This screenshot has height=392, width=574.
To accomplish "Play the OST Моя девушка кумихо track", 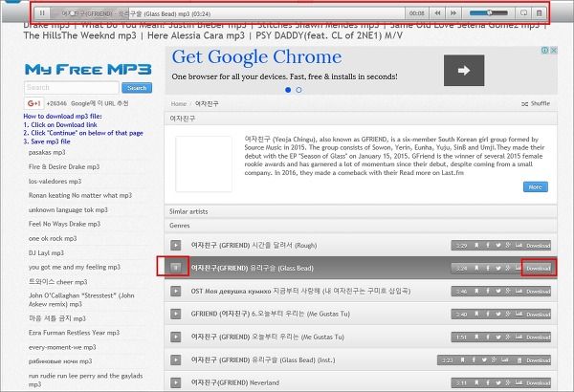I will 176,291.
